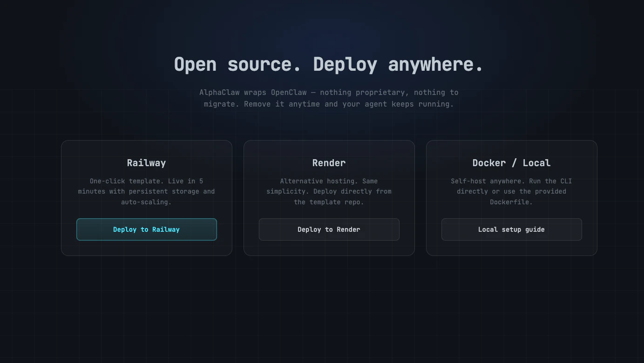Click the 'Alternative hosting' Render description
Image resolution: width=644 pixels, height=363 pixels.
329,191
